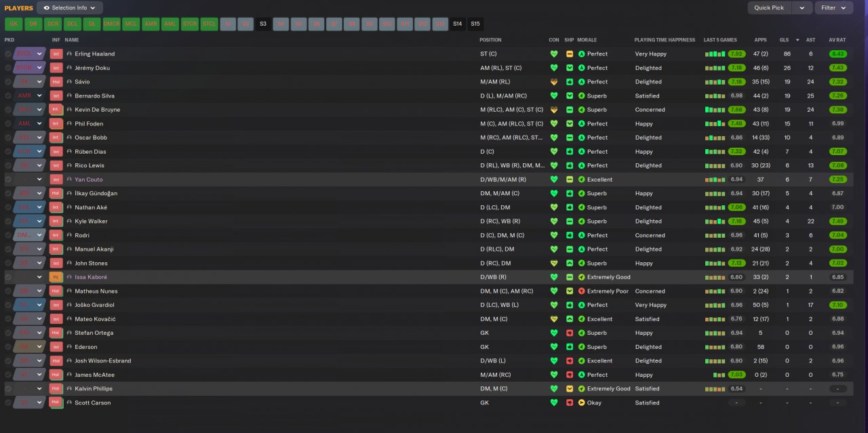The width and height of the screenshot is (868, 433).
Task: Click the Hol info badge for Sávio
Action: 56,82
